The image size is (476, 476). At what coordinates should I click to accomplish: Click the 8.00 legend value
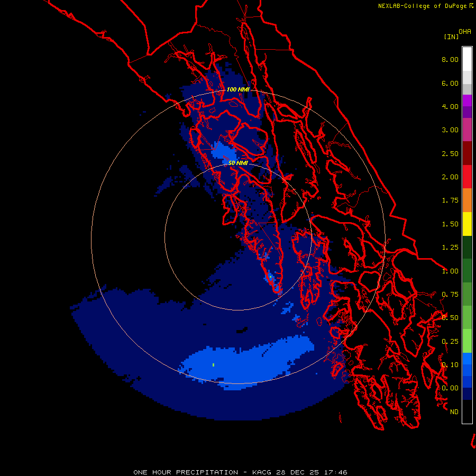450,59
